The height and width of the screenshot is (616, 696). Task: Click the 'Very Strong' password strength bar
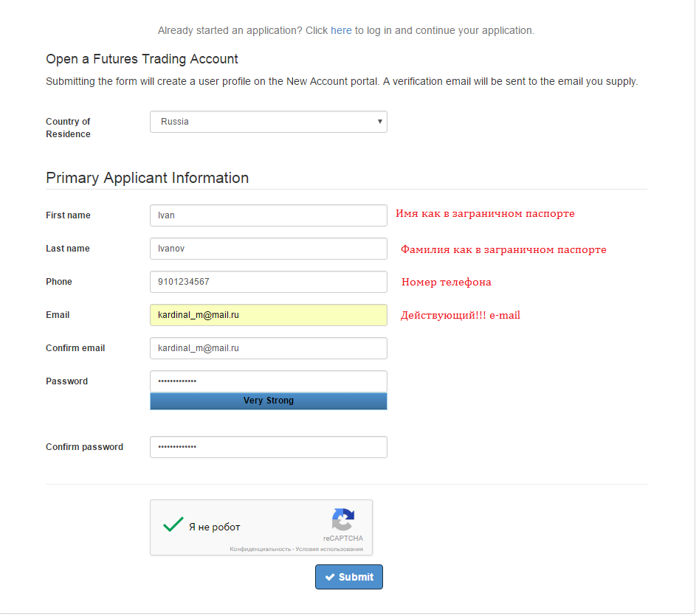[x=269, y=401]
